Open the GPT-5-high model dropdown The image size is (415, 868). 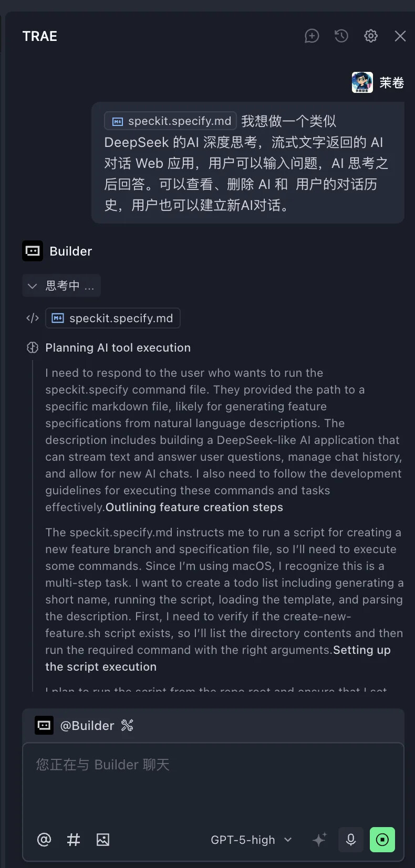coord(251,840)
